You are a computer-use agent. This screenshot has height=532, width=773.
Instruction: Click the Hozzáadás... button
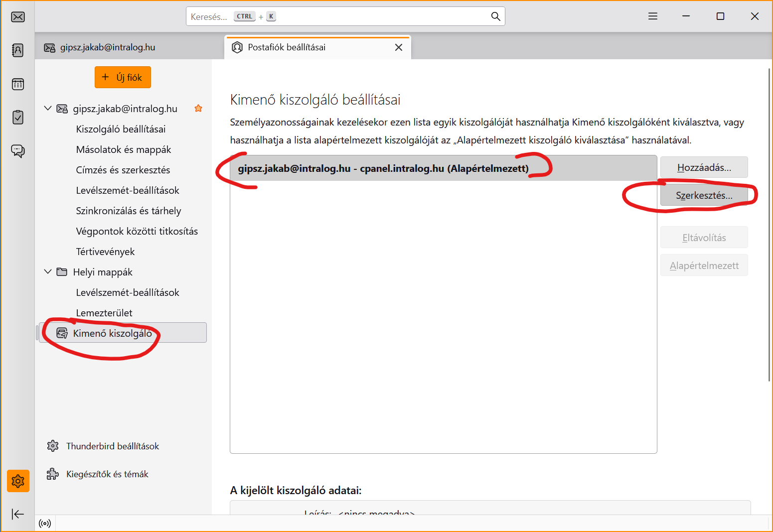(704, 167)
